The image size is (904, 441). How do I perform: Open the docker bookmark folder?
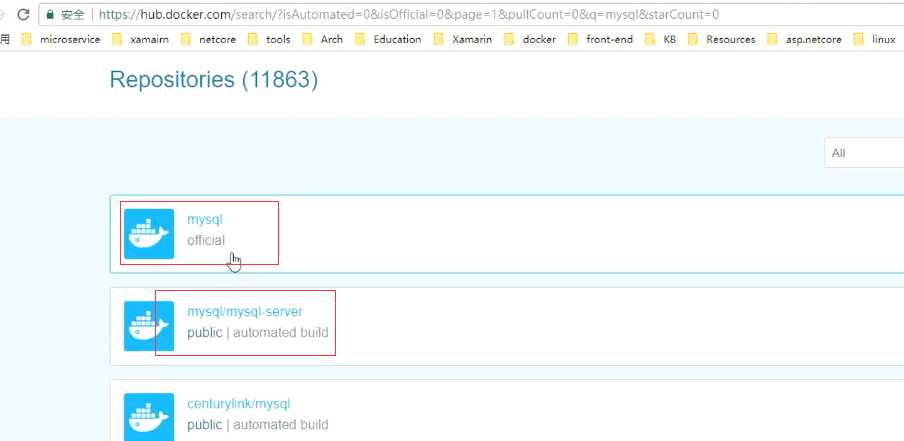tap(530, 39)
